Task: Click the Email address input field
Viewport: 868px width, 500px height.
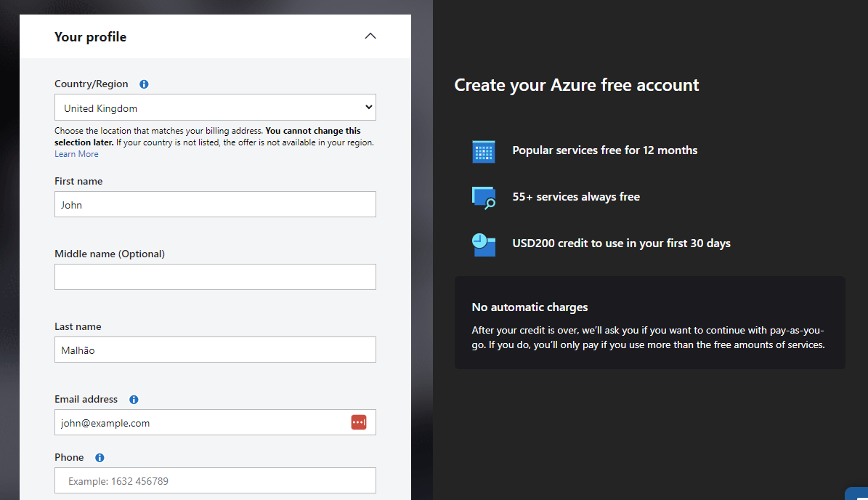Action: [215, 422]
